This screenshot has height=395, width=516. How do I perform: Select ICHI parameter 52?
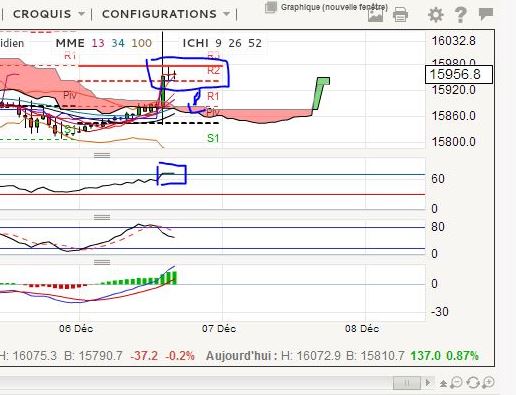click(255, 43)
